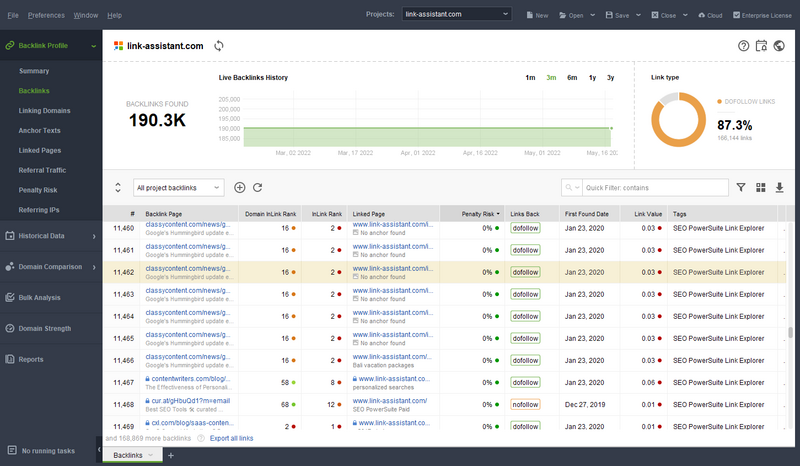This screenshot has height=466, width=800.
Task: Open the Window menu
Action: tap(86, 15)
